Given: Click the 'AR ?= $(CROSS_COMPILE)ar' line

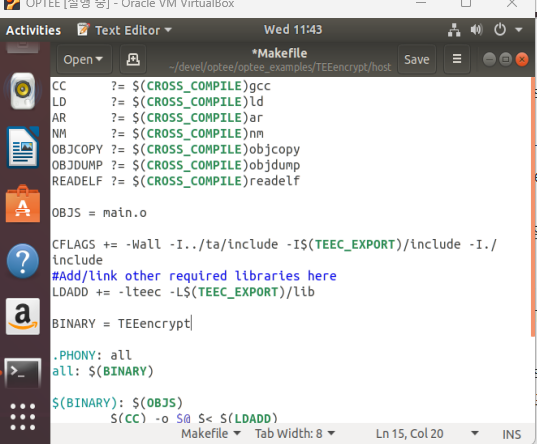Looking at the screenshot, I should (157, 118).
